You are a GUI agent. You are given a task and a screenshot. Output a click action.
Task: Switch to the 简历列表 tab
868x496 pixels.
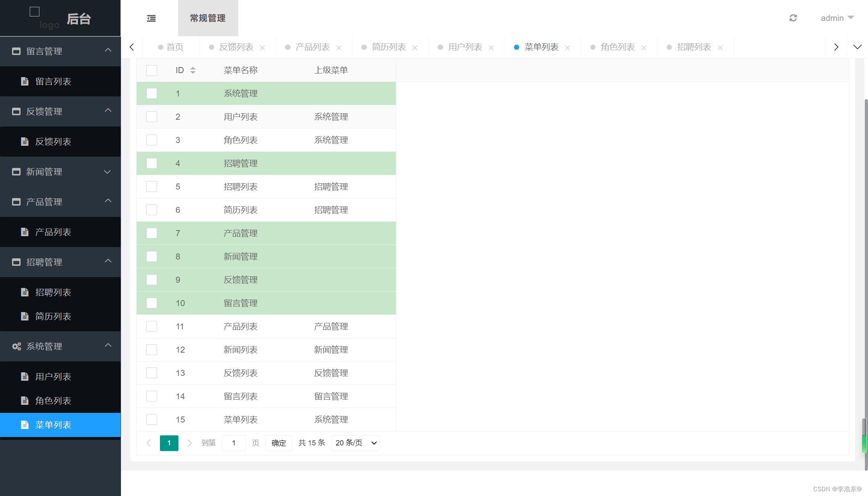pyautogui.click(x=389, y=47)
